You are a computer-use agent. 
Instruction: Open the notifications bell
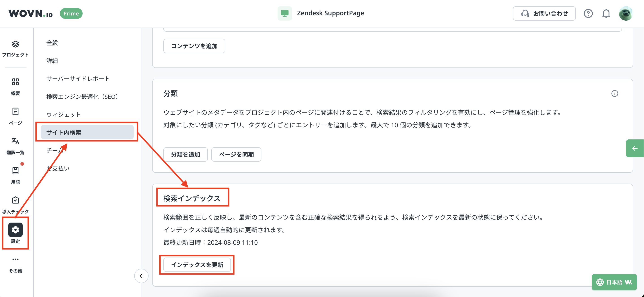[606, 13]
